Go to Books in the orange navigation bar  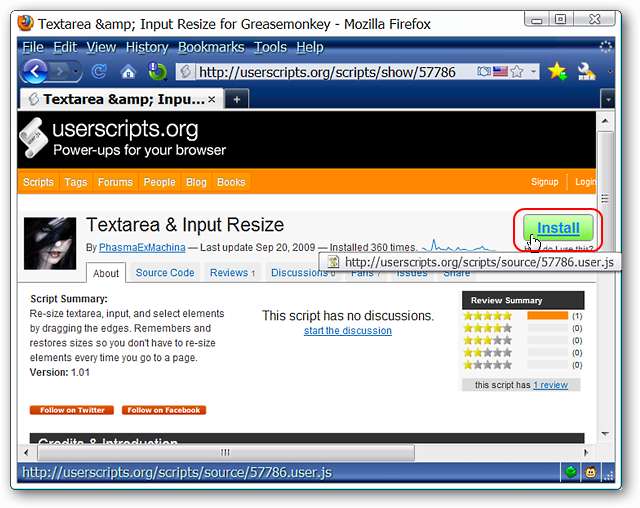pos(231,182)
